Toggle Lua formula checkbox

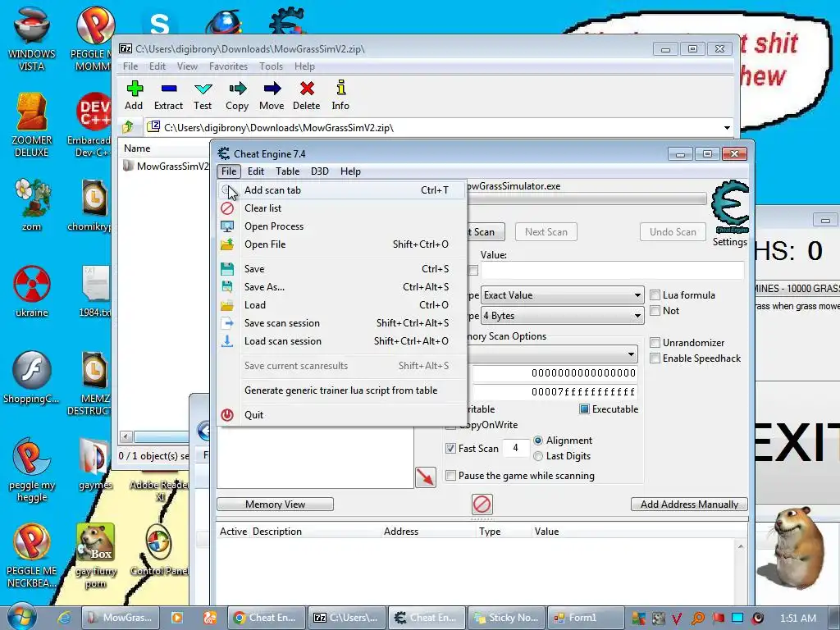pyautogui.click(x=655, y=295)
